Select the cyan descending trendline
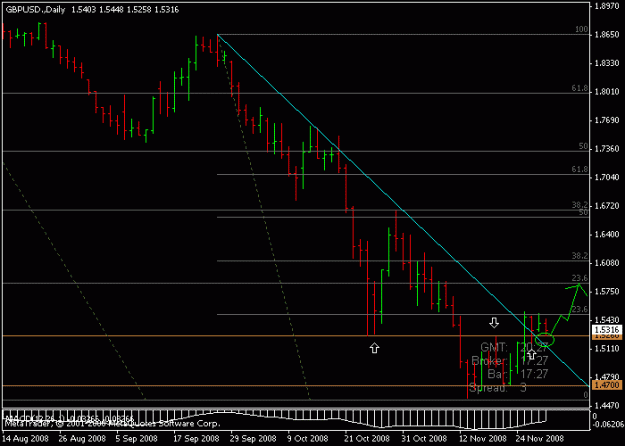Image resolution: width=625 pixels, height=446 pixels. [x=403, y=210]
